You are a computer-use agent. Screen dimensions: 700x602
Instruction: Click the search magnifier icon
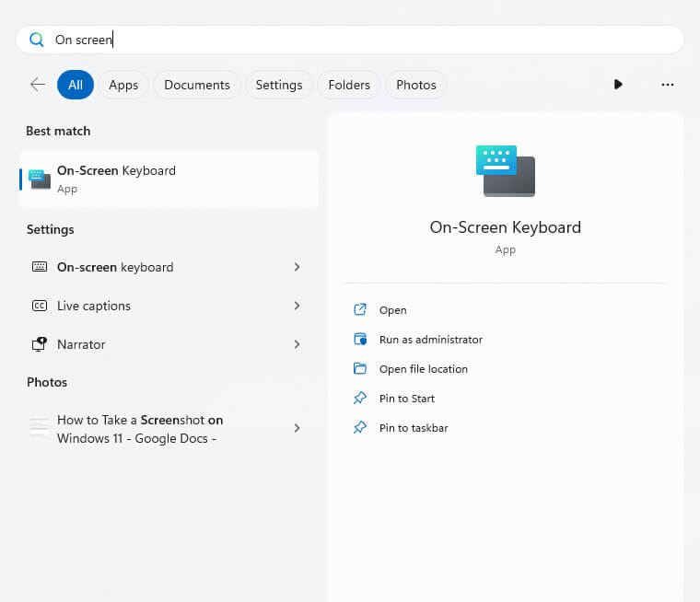[37, 40]
